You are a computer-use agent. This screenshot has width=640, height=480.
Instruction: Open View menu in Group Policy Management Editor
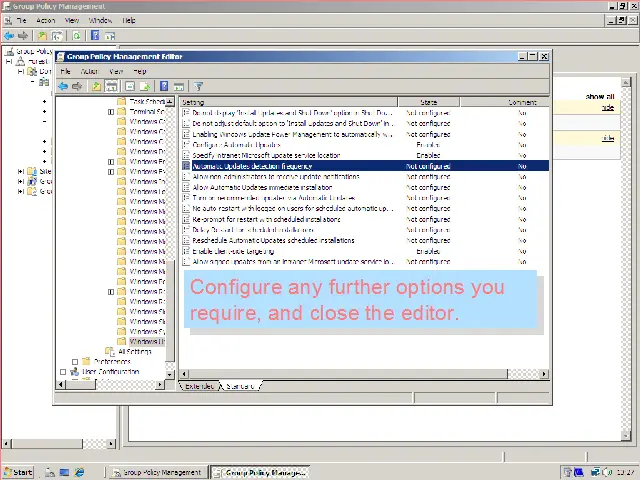pos(116,71)
